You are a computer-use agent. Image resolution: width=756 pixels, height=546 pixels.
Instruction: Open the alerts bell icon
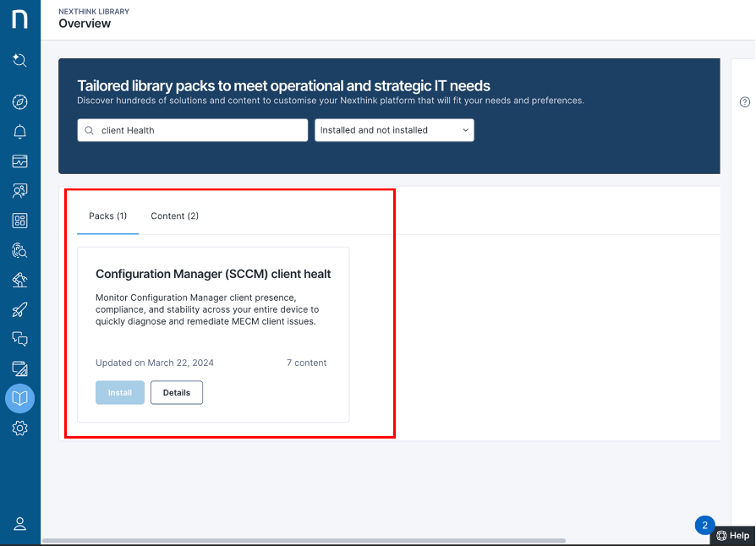click(19, 131)
